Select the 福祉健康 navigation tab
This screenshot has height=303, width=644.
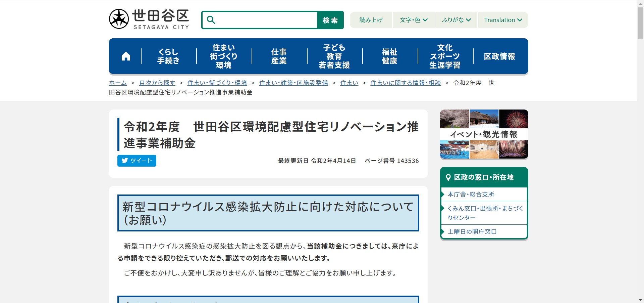[x=389, y=56]
